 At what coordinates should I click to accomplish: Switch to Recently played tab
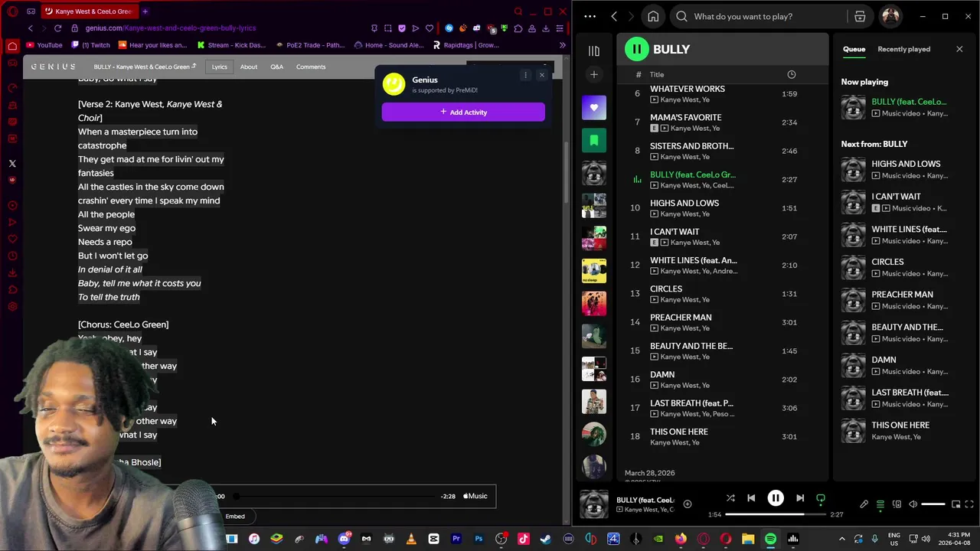903,49
